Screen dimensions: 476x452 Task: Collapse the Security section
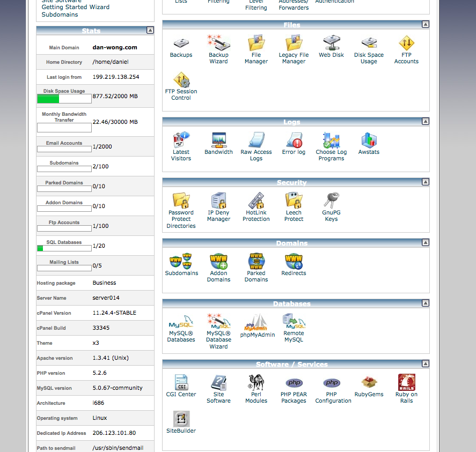(426, 182)
